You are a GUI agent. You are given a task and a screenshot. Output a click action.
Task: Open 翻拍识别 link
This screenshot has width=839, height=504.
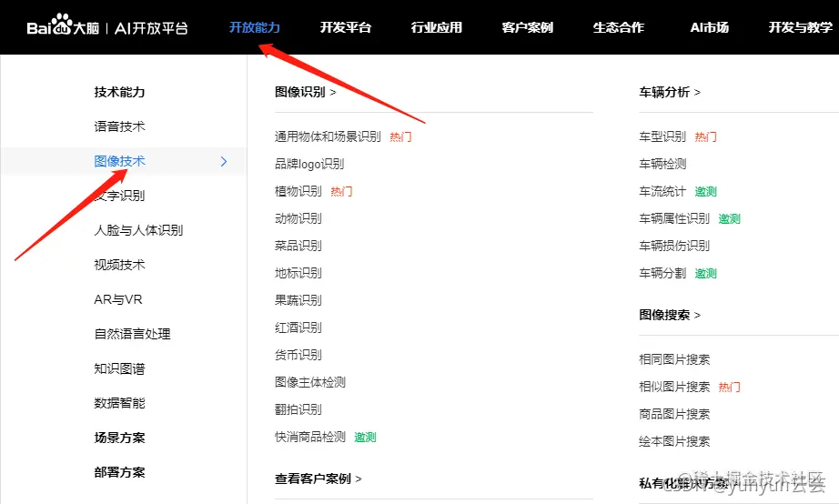(x=298, y=409)
